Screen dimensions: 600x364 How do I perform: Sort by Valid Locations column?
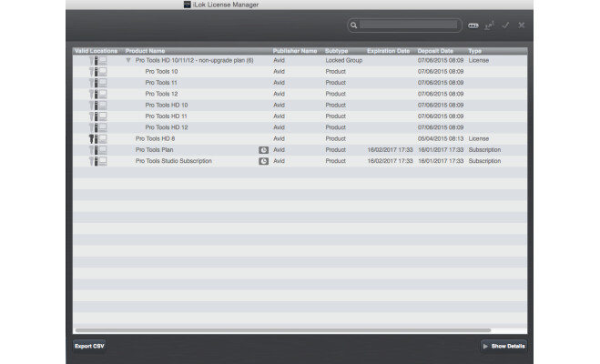click(x=96, y=51)
